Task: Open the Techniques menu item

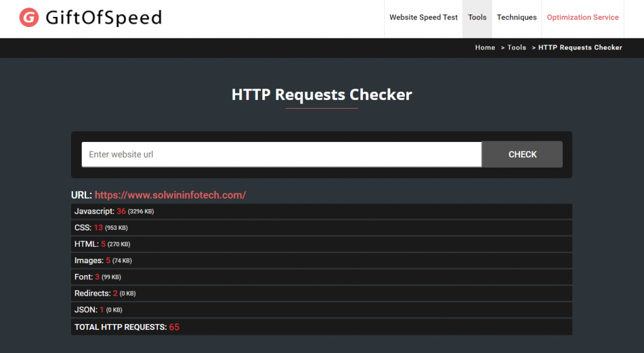Action: 516,18
